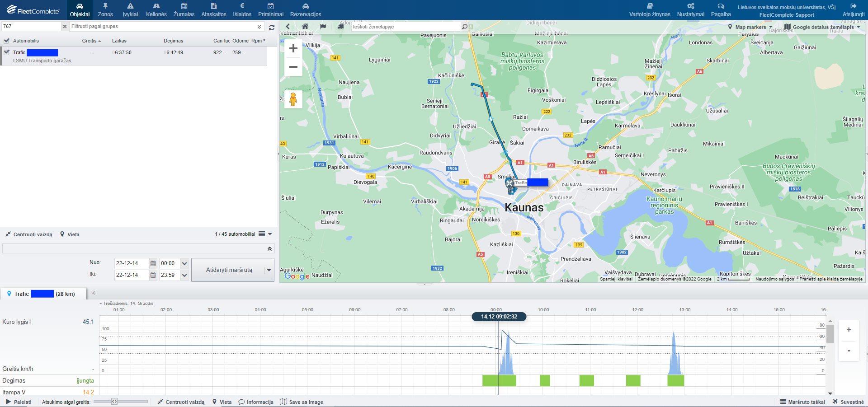The height and width of the screenshot is (407, 868).
Task: Toggle checkbox for Trafic vehicle row
Action: tap(6, 52)
